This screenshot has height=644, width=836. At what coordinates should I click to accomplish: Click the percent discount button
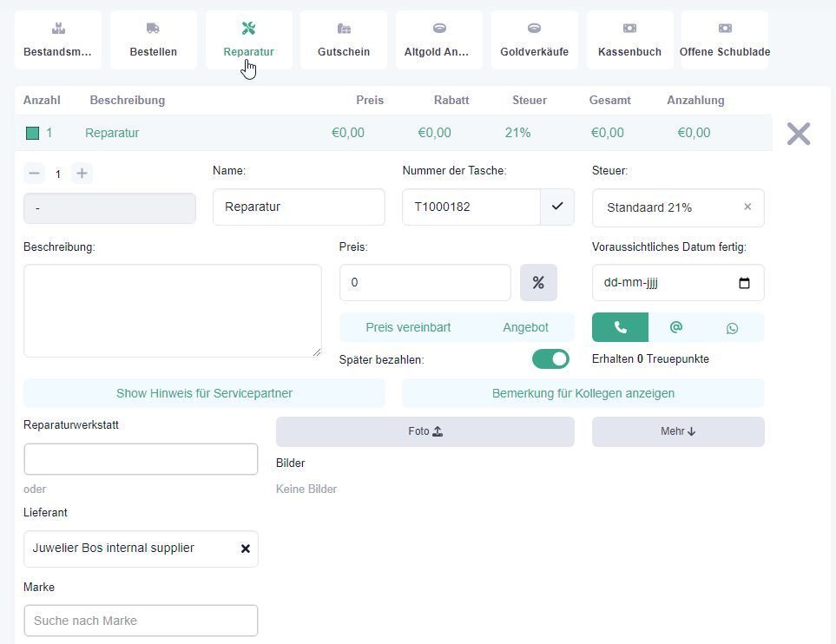pyautogui.click(x=538, y=283)
